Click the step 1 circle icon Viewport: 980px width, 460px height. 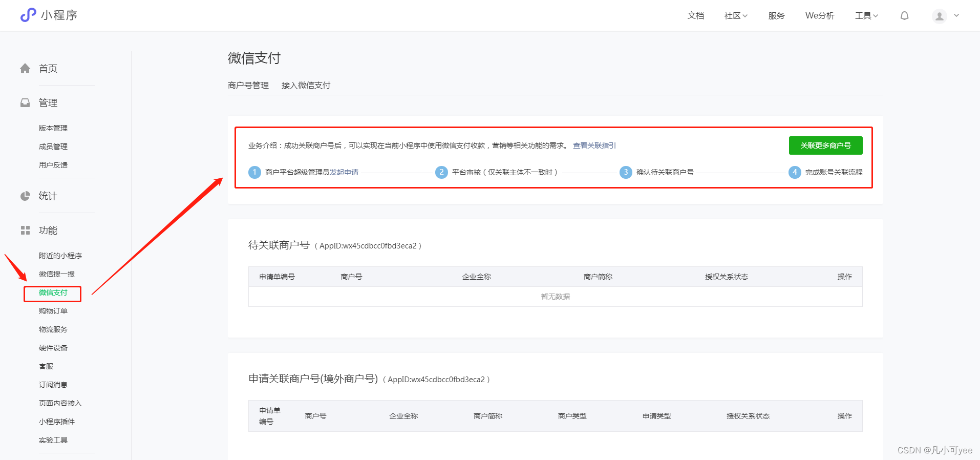click(x=254, y=172)
